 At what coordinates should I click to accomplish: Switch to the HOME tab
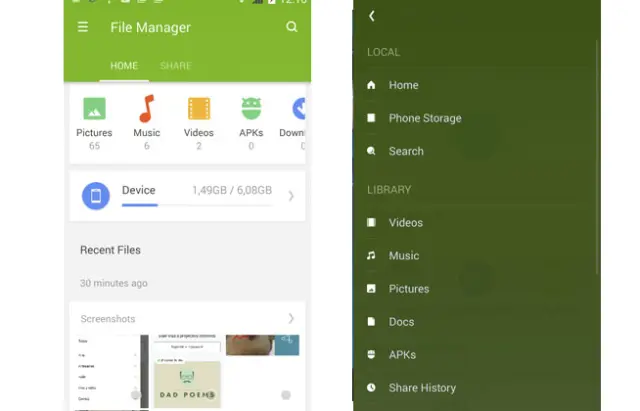pyautogui.click(x=124, y=66)
